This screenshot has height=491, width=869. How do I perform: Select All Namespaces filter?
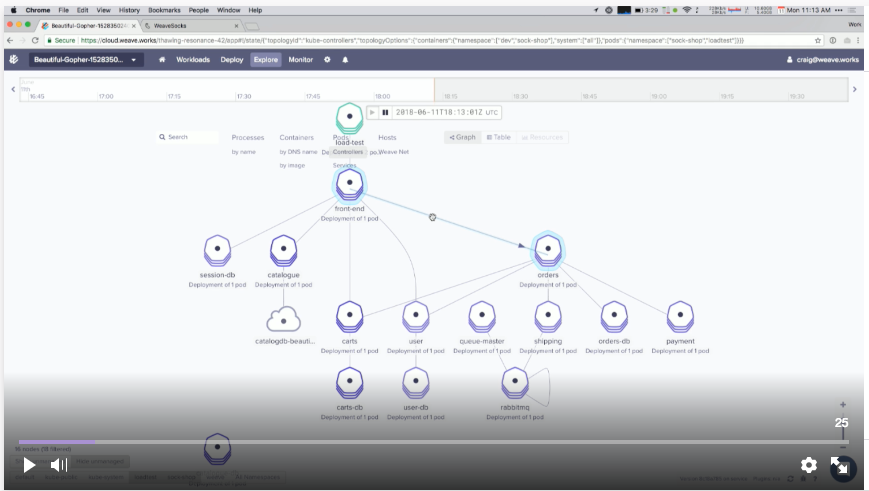[x=257, y=477]
